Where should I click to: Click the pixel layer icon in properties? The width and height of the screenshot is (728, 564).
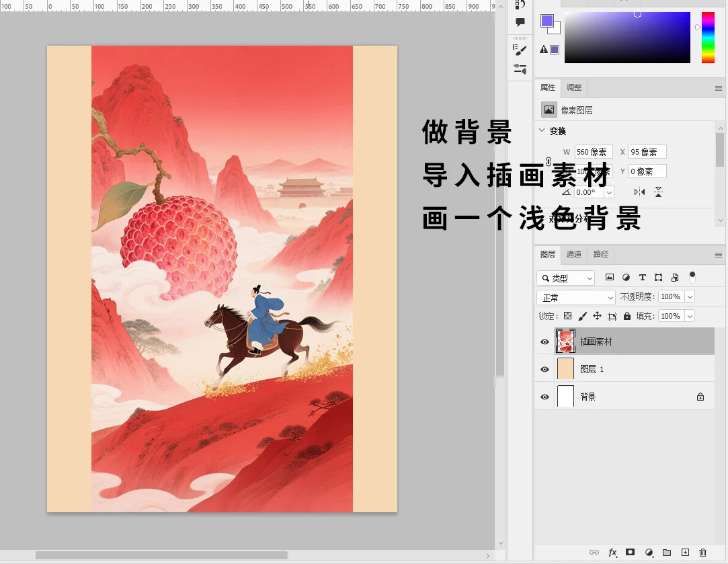point(549,110)
